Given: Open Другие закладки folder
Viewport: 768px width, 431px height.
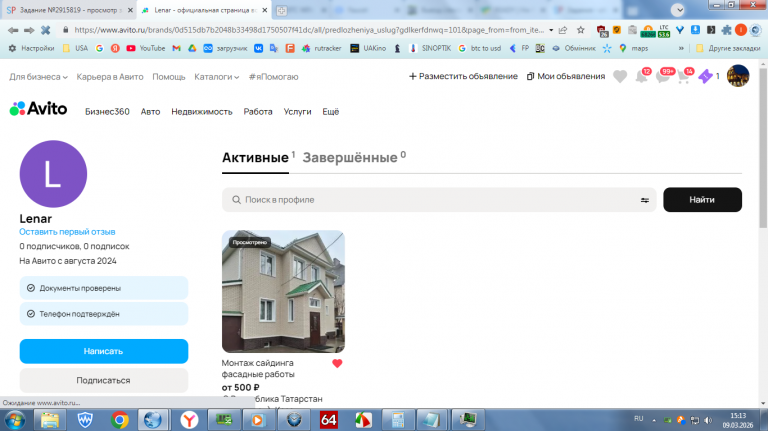Looking at the screenshot, I should tap(728, 48).
